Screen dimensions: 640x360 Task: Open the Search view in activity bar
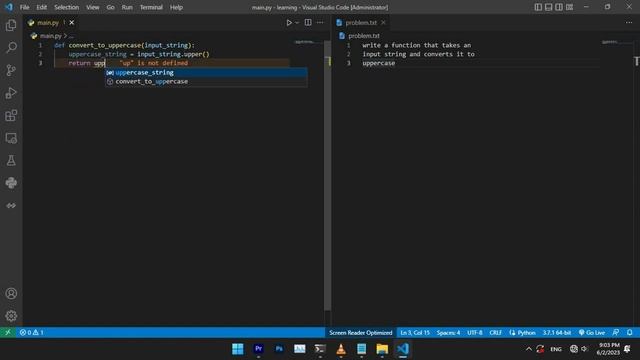11,48
